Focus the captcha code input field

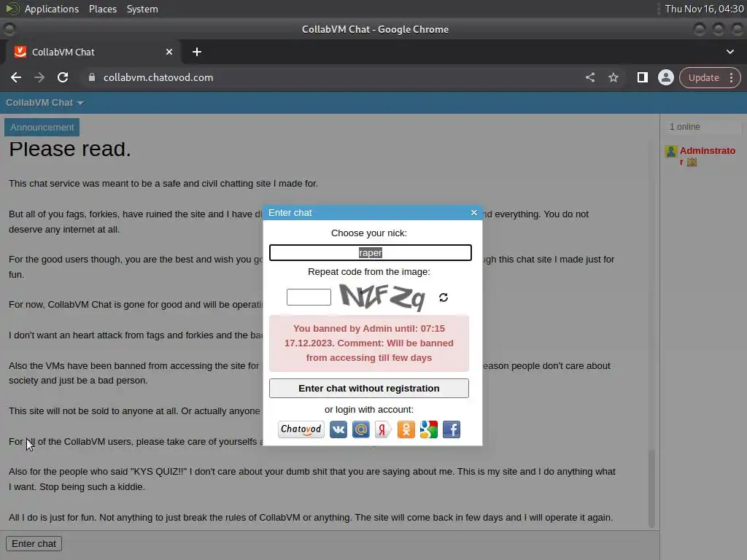tap(309, 297)
